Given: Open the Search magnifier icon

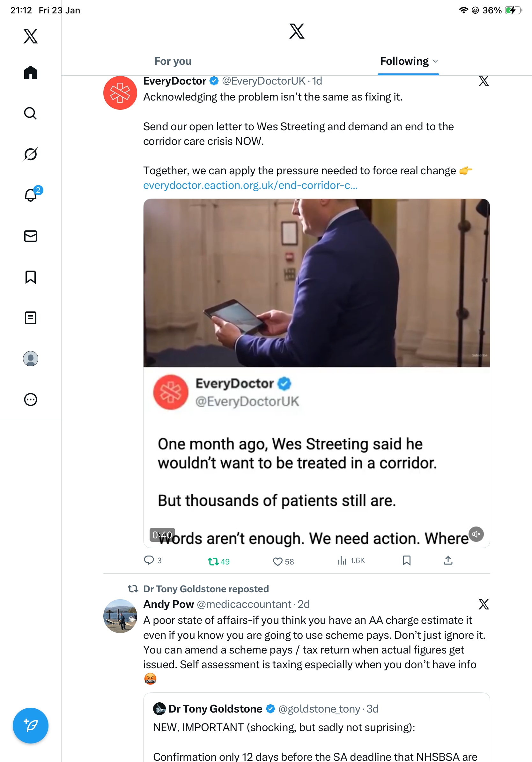Looking at the screenshot, I should coord(31,114).
